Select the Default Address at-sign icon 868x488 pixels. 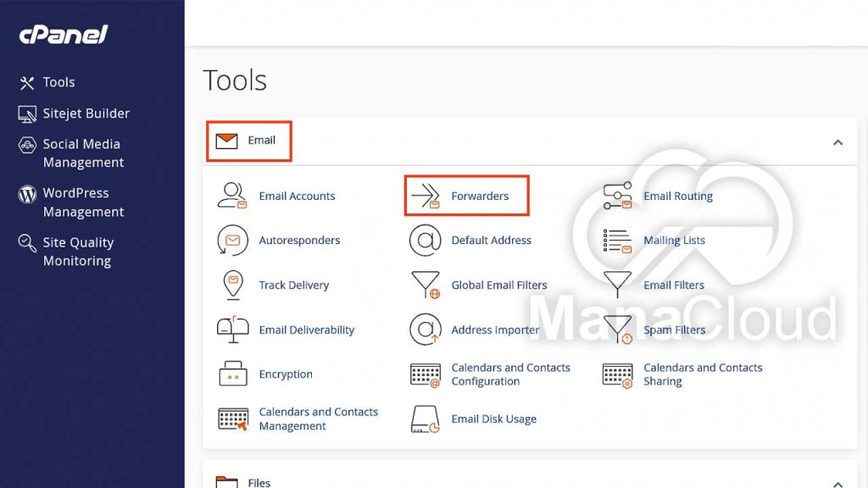point(428,240)
